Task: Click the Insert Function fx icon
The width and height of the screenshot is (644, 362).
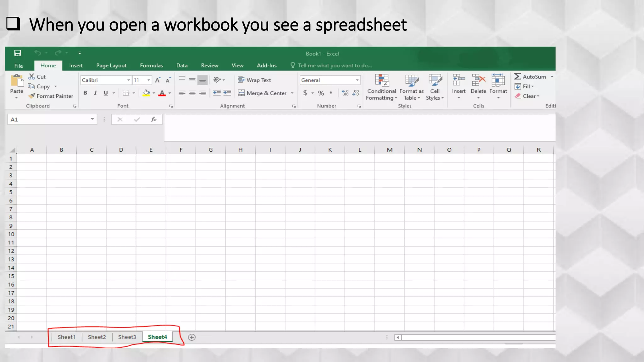Action: coord(153,119)
